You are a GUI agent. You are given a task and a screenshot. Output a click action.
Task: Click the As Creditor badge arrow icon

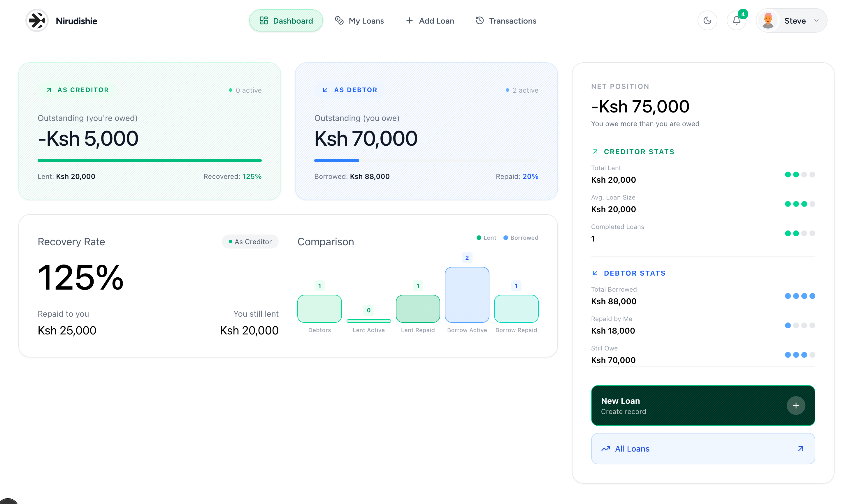pos(49,90)
